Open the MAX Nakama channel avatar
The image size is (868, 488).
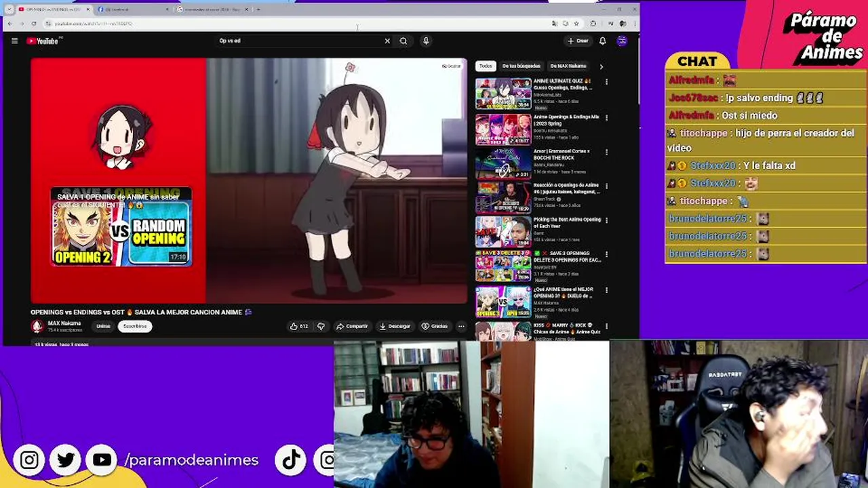37,326
